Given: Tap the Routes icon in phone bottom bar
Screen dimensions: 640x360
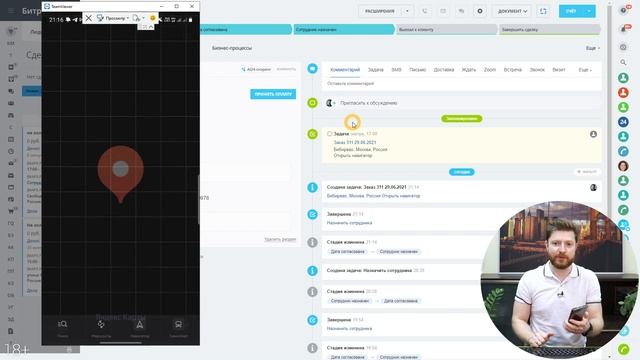Looking at the screenshot, I should [x=101, y=324].
